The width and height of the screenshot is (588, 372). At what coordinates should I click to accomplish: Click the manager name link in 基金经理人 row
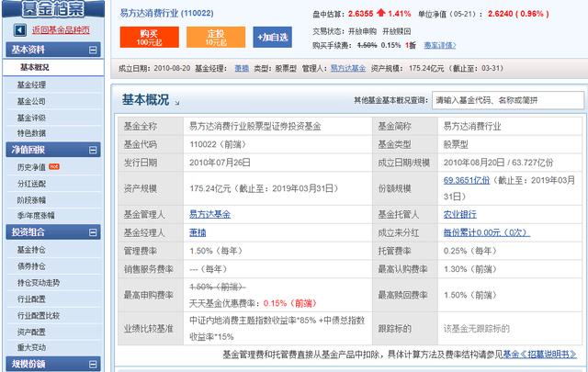198,233
